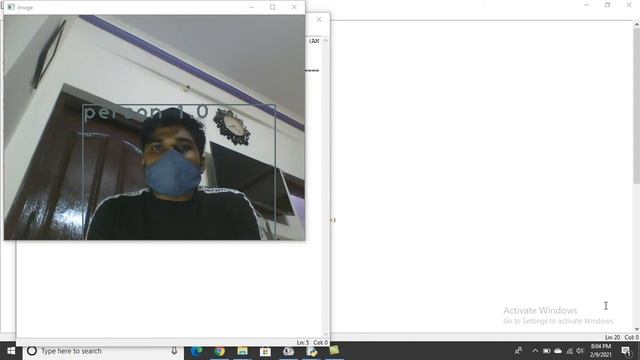
Task: Open the Action Center notifications icon
Action: (627, 351)
